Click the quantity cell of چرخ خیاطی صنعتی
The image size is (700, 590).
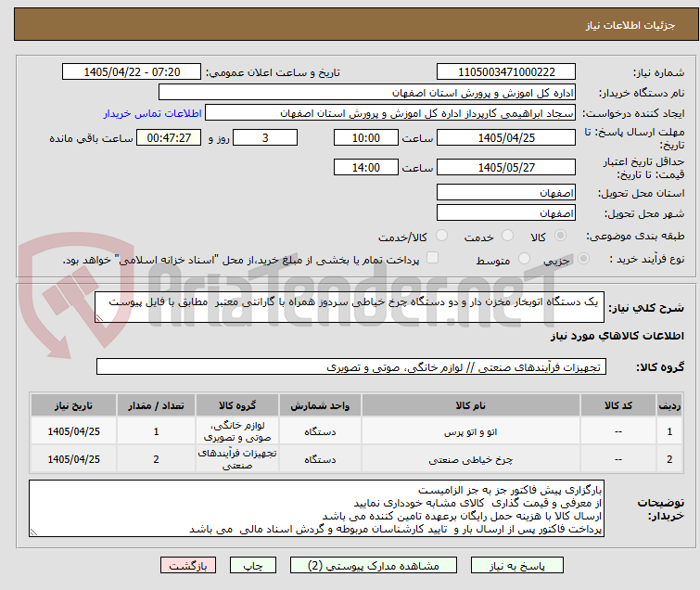click(156, 459)
